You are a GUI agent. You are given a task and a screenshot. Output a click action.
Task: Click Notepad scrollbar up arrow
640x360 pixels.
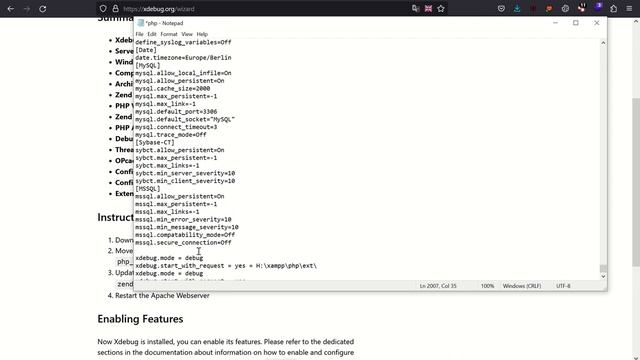click(603, 42)
